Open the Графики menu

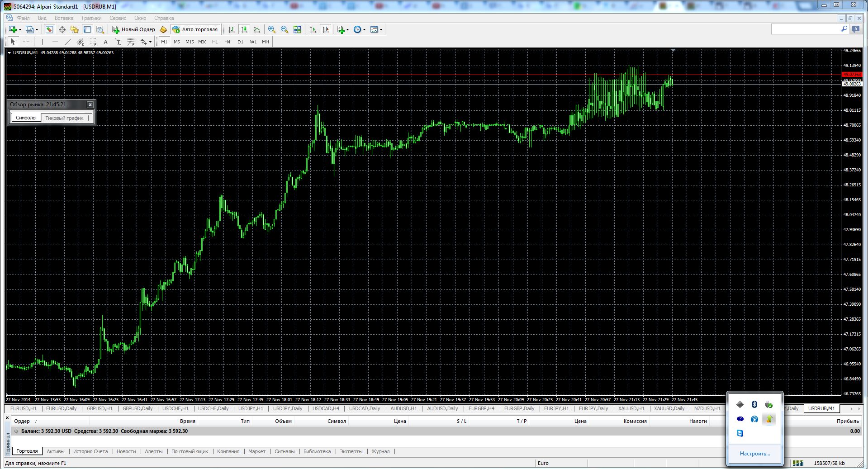tap(92, 18)
